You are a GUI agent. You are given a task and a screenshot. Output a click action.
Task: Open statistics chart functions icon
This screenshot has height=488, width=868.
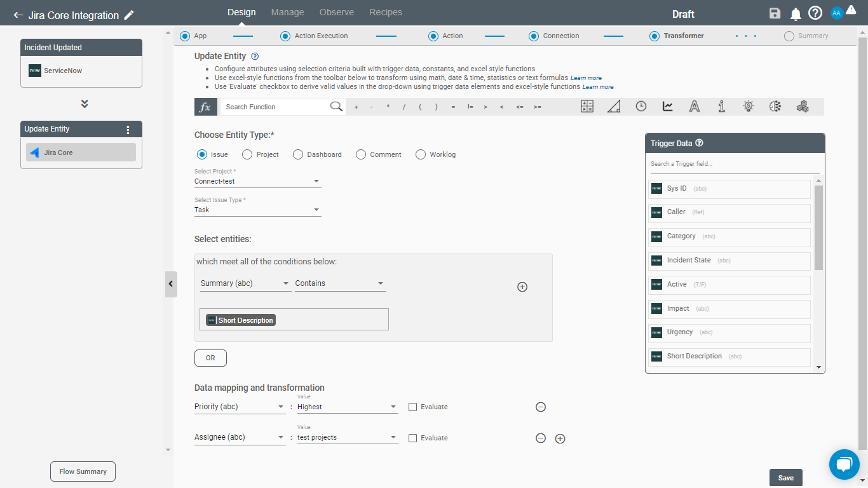pos(668,107)
